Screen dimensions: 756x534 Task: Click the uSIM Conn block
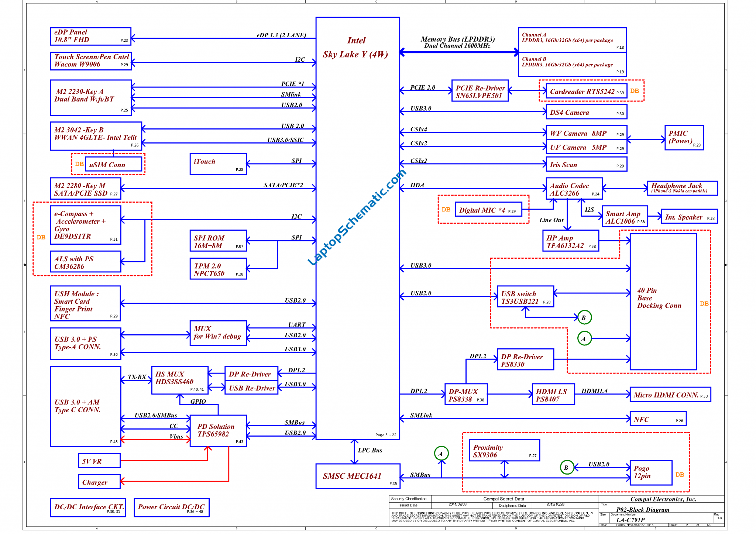point(113,164)
